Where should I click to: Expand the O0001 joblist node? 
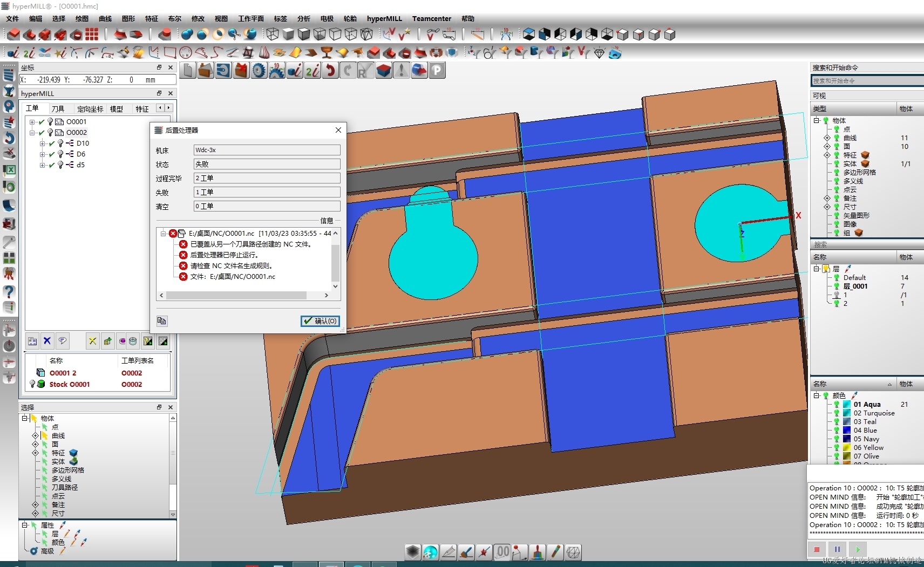coord(32,122)
